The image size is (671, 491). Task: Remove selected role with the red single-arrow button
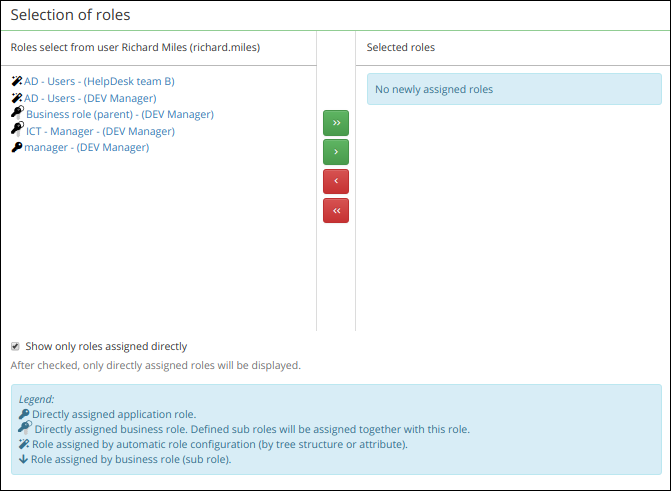click(x=336, y=181)
